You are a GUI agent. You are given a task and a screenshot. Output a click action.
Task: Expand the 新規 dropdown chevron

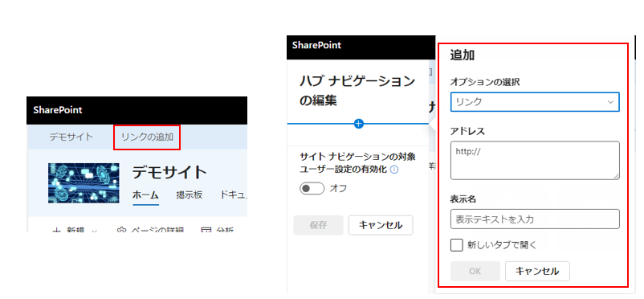pos(94,231)
